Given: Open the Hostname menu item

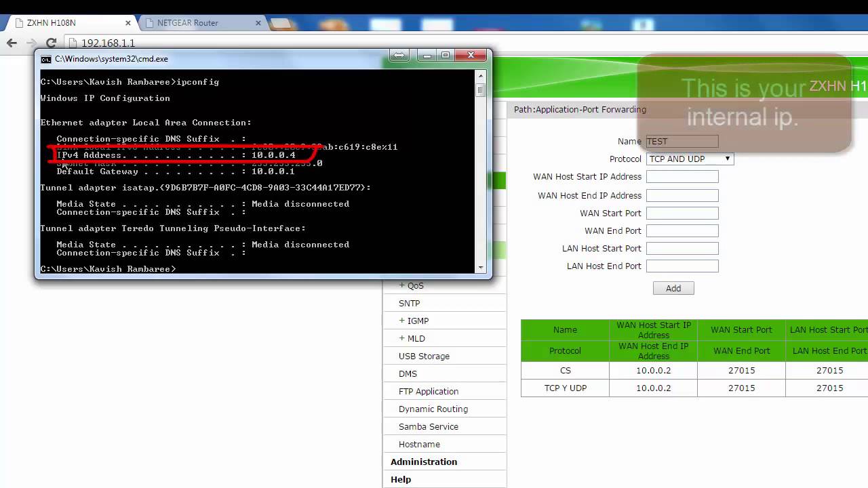Looking at the screenshot, I should (419, 445).
